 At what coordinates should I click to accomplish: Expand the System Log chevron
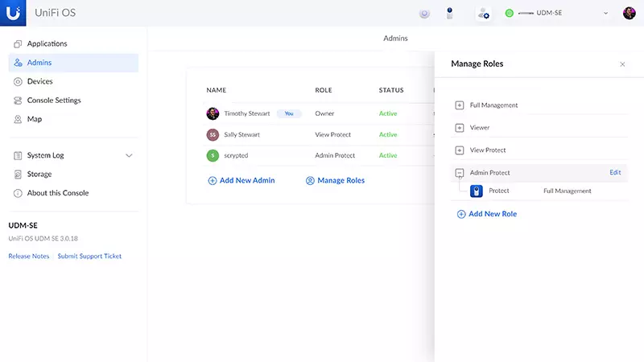(x=129, y=155)
